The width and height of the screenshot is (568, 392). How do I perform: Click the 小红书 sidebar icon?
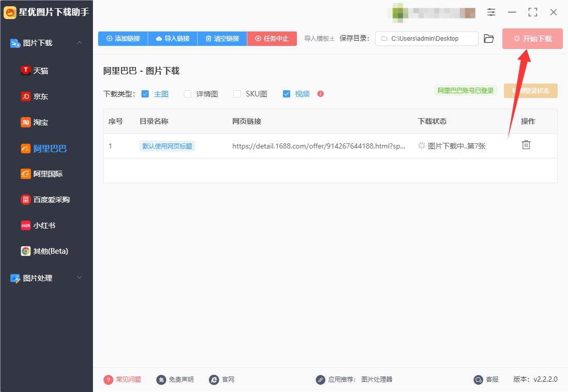click(25, 225)
